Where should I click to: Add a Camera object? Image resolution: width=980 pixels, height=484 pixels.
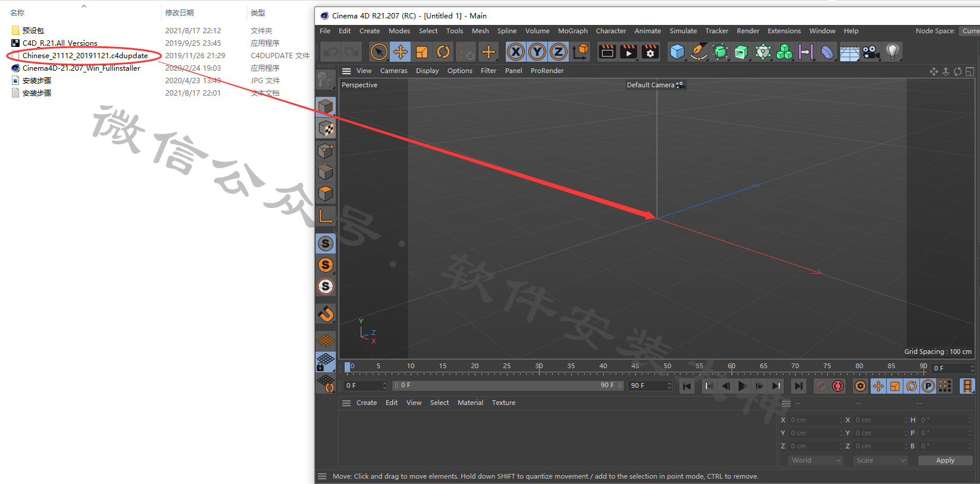click(871, 52)
